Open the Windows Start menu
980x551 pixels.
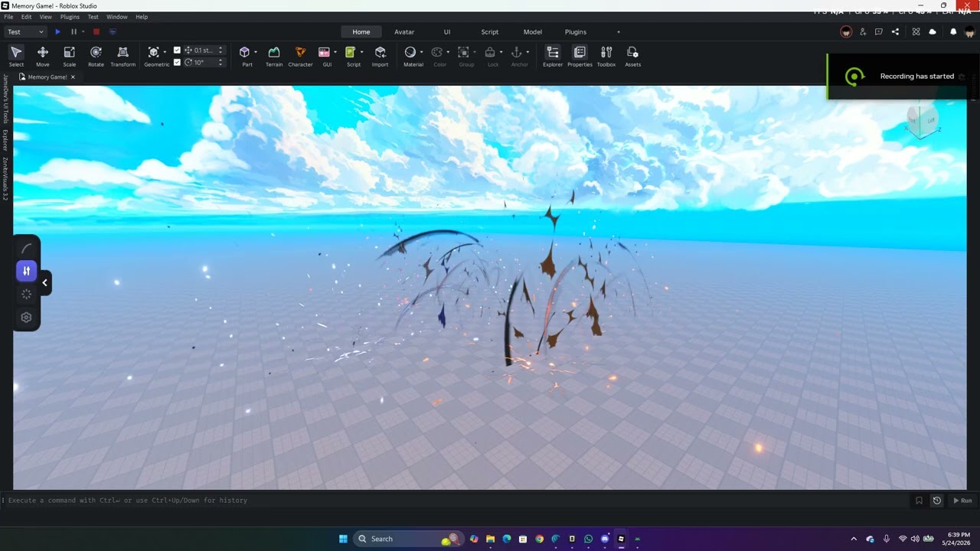click(343, 539)
